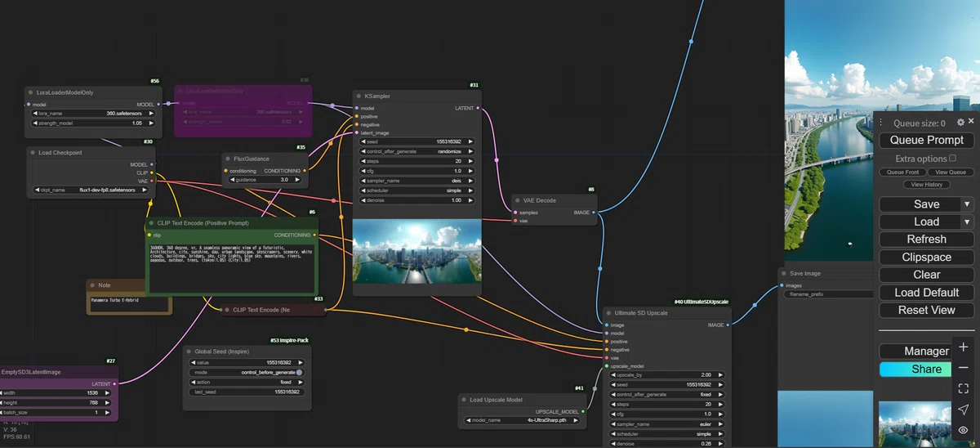Image resolution: width=980 pixels, height=448 pixels.
Task: Fit the graph view to the canvas
Action: (964, 388)
